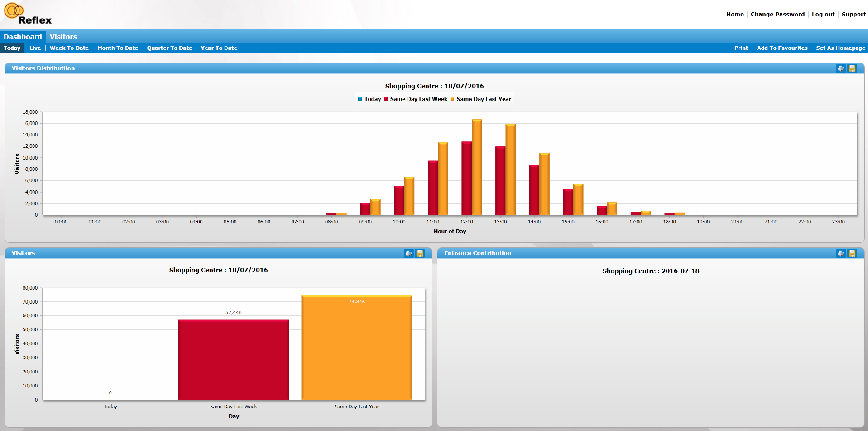Screen dimensions: 868x431
Task: Click the orange 74,846 Same Day Last Year bar
Action: point(356,349)
